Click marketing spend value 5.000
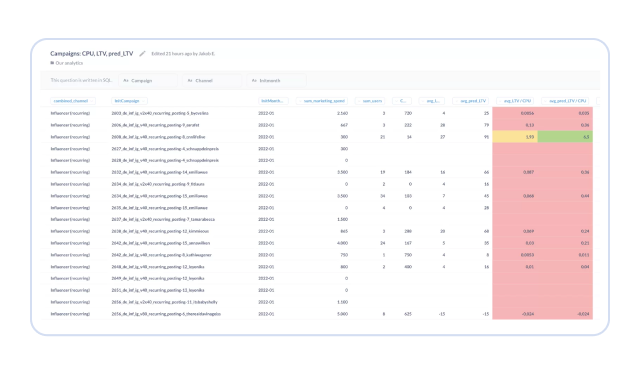This screenshot has width=640, height=366. [x=342, y=314]
